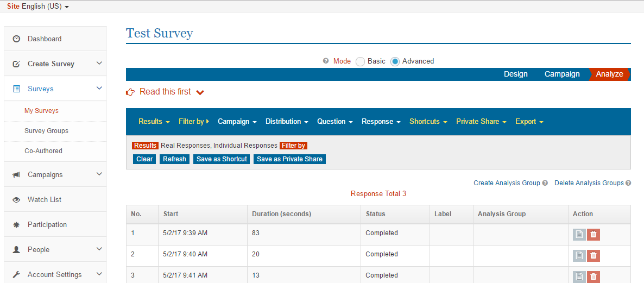644x283 pixels.
Task: Open the Filter by menu
Action: click(x=194, y=122)
